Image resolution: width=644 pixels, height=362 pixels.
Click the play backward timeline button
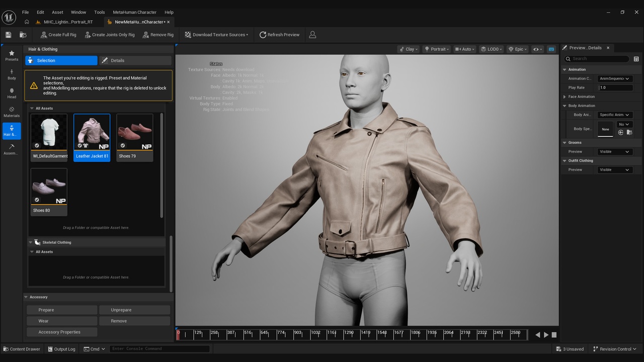(538, 335)
